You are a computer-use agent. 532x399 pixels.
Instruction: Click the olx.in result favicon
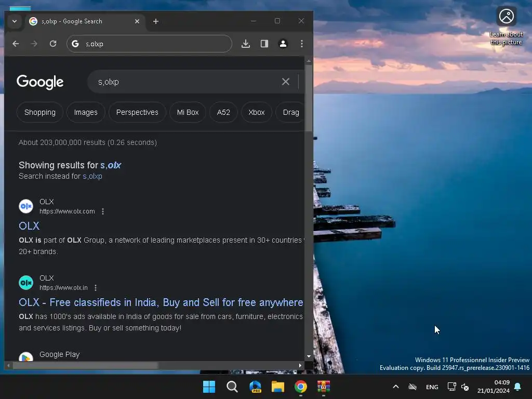point(26,283)
